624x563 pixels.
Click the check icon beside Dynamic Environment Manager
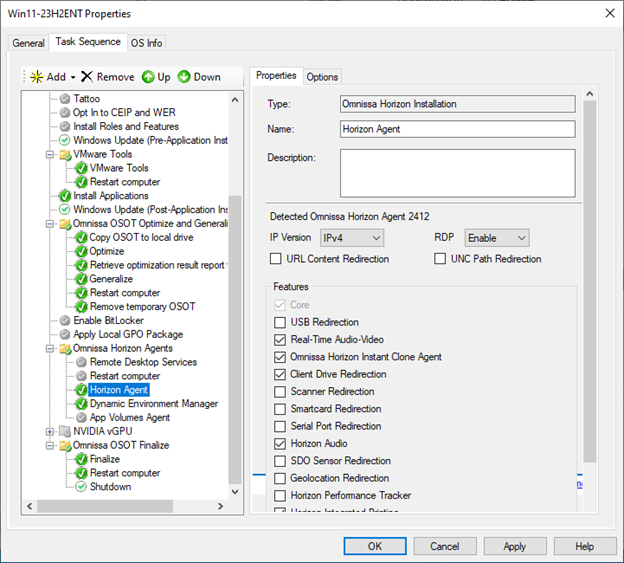[81, 404]
